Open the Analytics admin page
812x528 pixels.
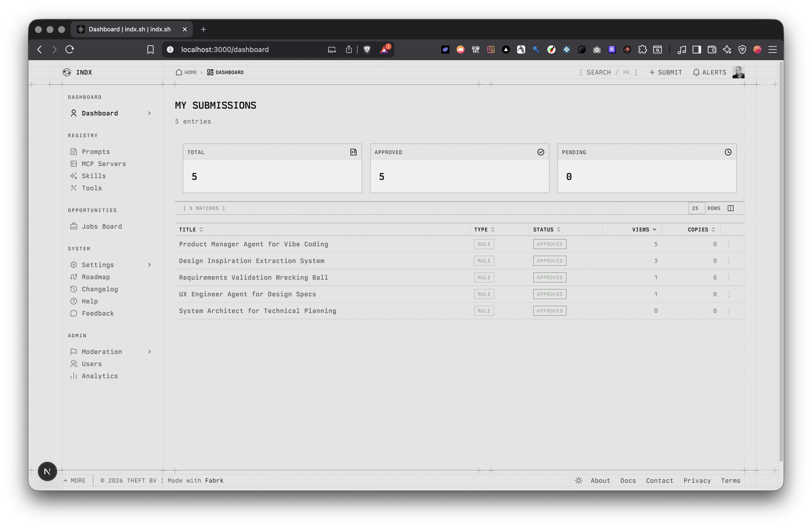tap(99, 376)
